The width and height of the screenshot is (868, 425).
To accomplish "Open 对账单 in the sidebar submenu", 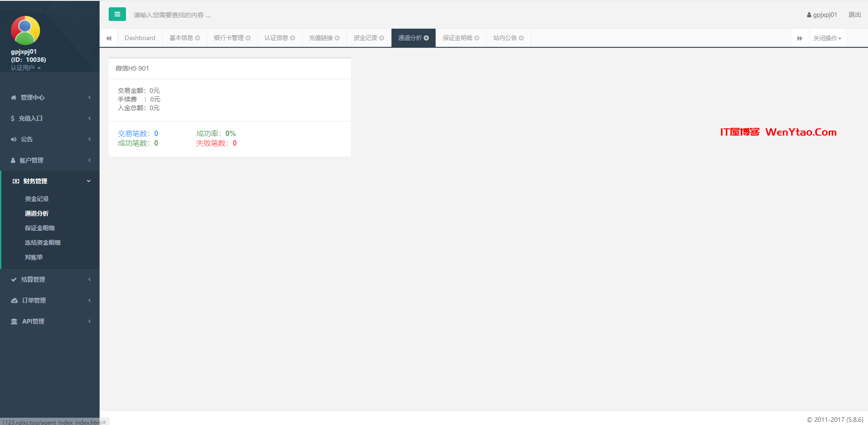I will pos(34,257).
